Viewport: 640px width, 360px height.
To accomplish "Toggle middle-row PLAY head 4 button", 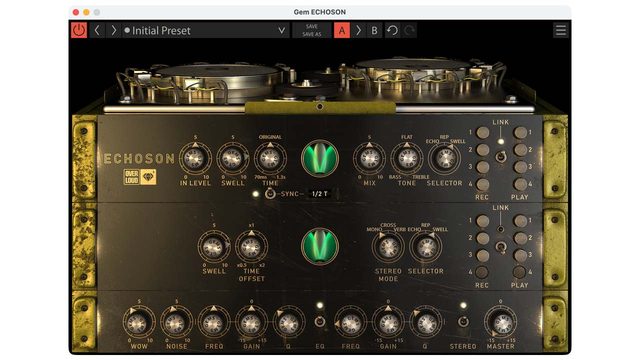I will [x=520, y=272].
